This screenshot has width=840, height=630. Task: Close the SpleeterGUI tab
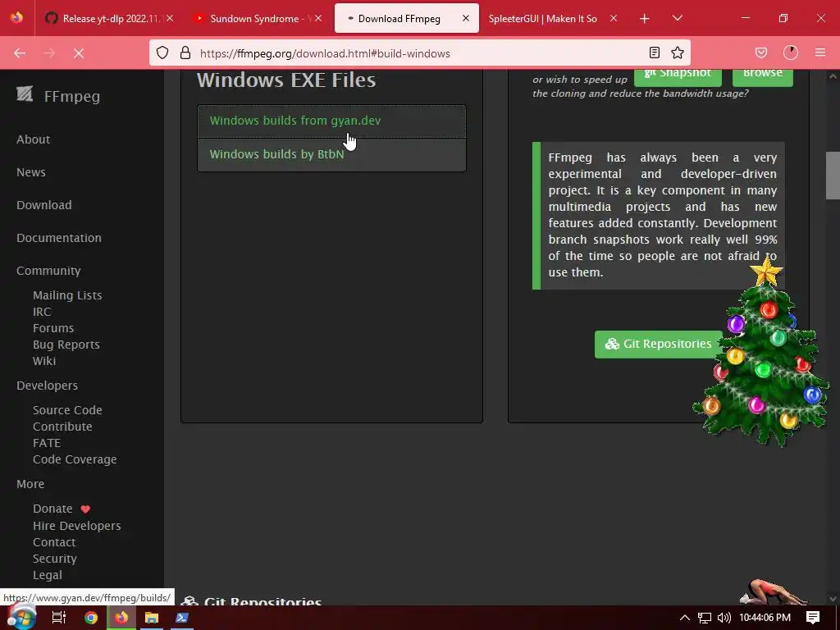point(614,18)
